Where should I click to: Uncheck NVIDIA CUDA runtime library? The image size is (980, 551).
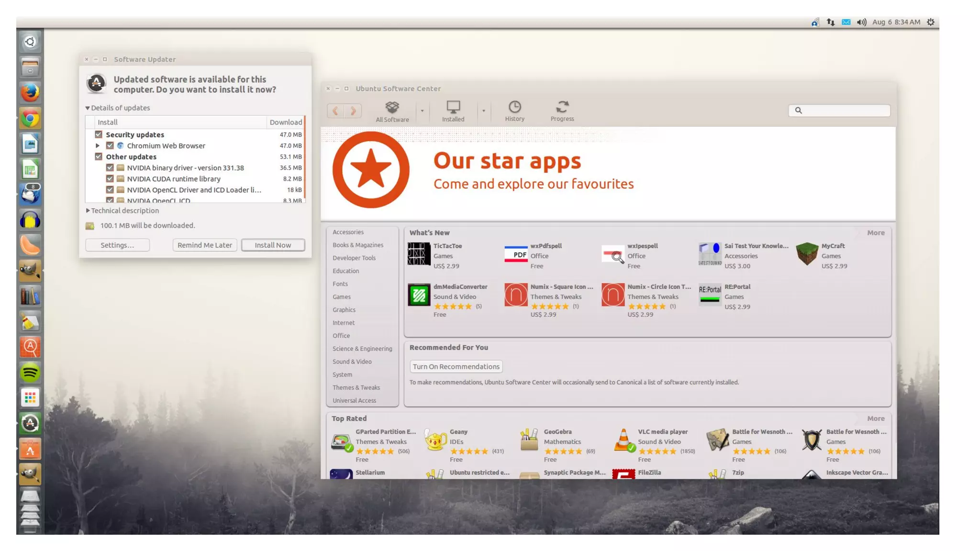pos(110,178)
